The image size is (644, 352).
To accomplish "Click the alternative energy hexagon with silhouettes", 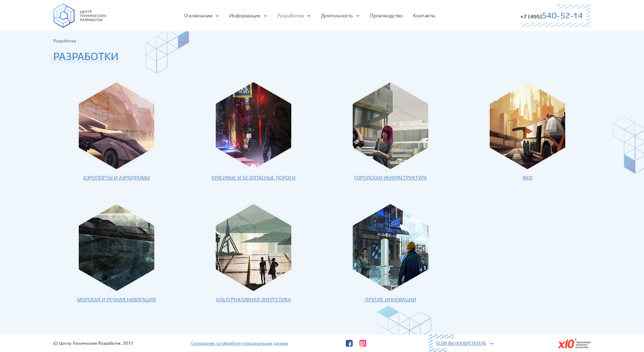I will [254, 248].
